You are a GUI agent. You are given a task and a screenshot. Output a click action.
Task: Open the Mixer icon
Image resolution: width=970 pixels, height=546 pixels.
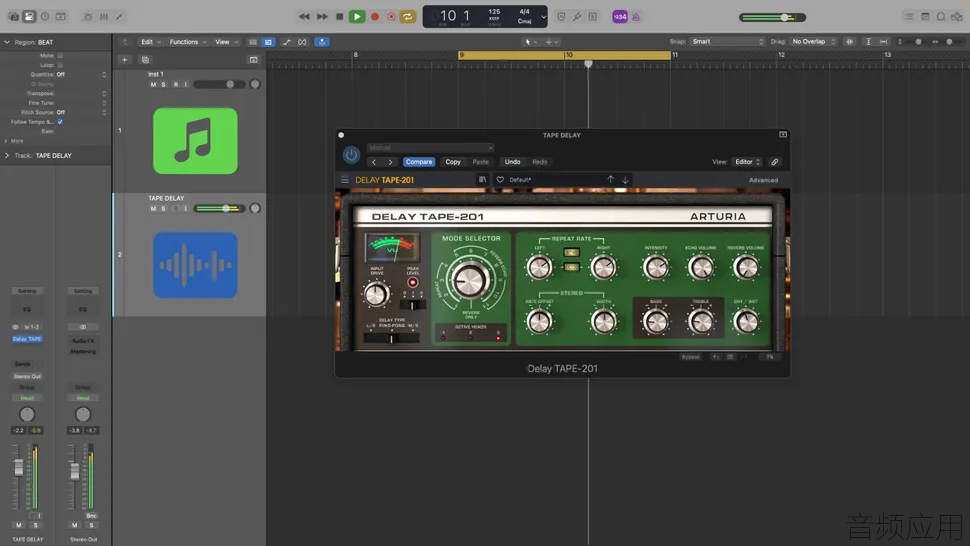pos(104,17)
